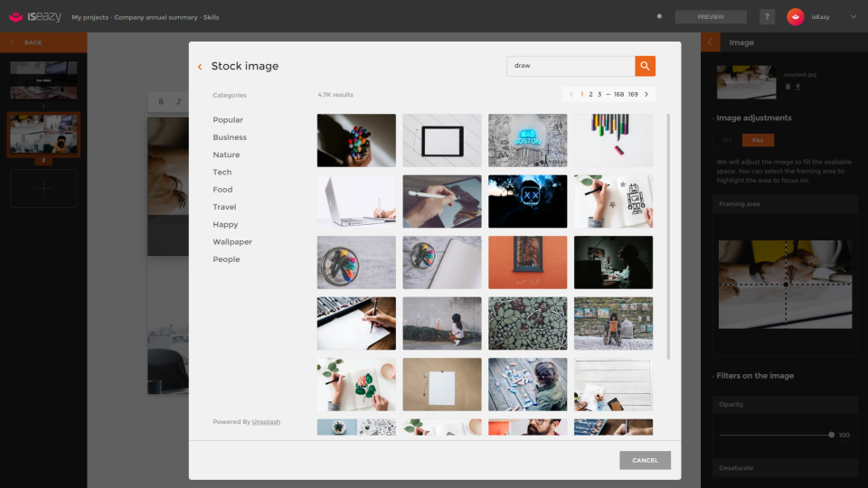Choose the neon LED mask image
868x488 pixels.
[527, 202]
